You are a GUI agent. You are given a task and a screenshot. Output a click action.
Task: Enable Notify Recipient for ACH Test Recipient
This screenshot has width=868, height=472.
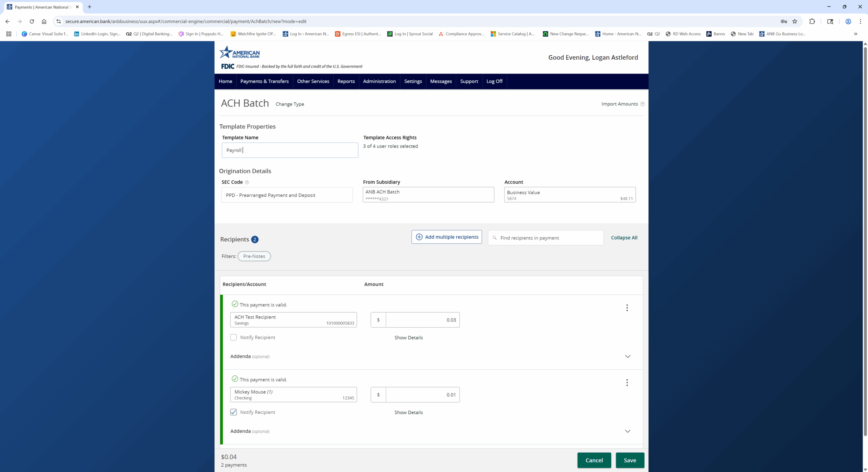pos(233,337)
